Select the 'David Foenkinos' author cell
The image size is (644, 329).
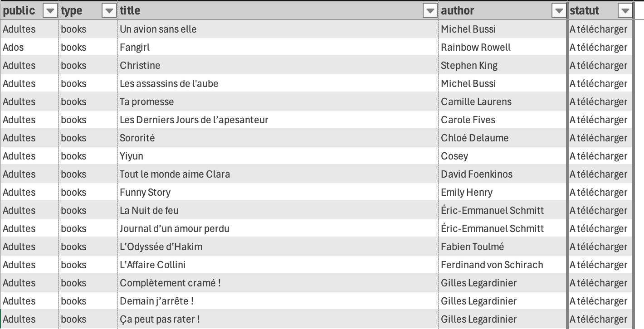click(x=477, y=174)
